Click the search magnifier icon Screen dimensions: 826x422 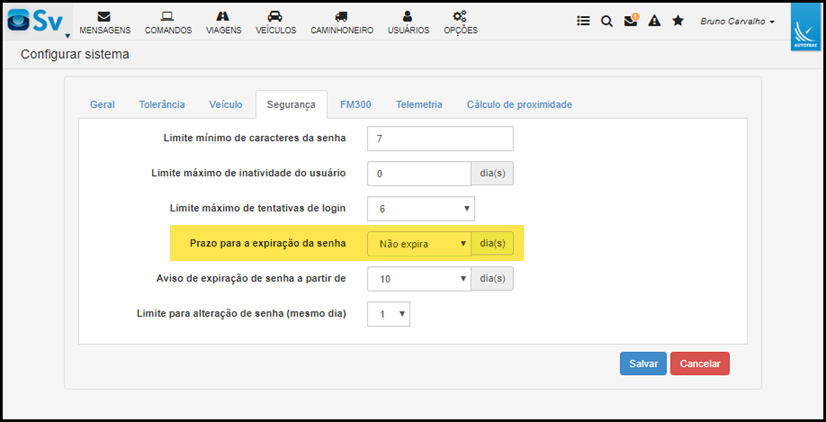tap(607, 21)
